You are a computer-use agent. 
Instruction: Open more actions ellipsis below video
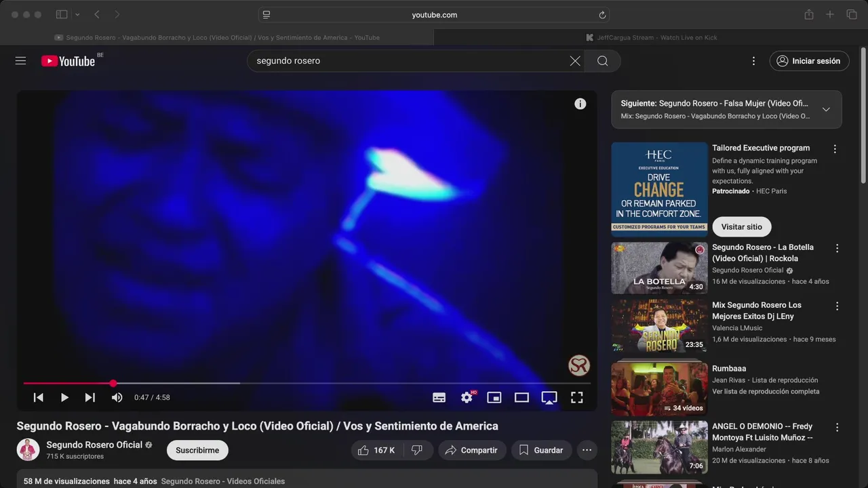(587, 450)
